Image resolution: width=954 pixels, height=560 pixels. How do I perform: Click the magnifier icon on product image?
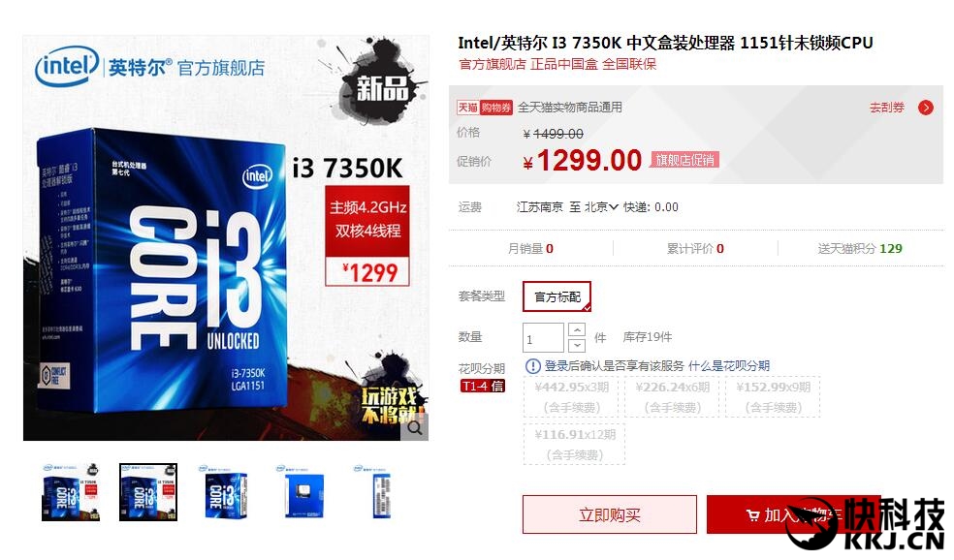[x=415, y=428]
